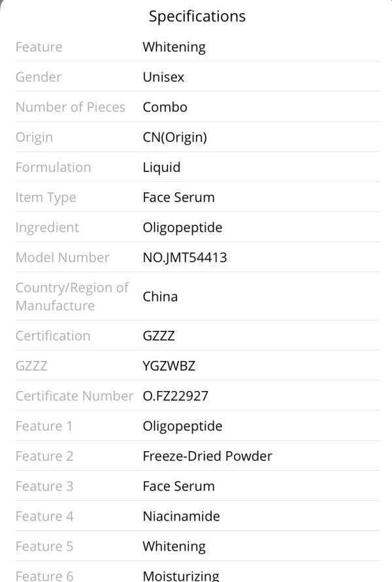Select the Number of Pieces label
The width and height of the screenshot is (392, 582).
[x=71, y=107]
